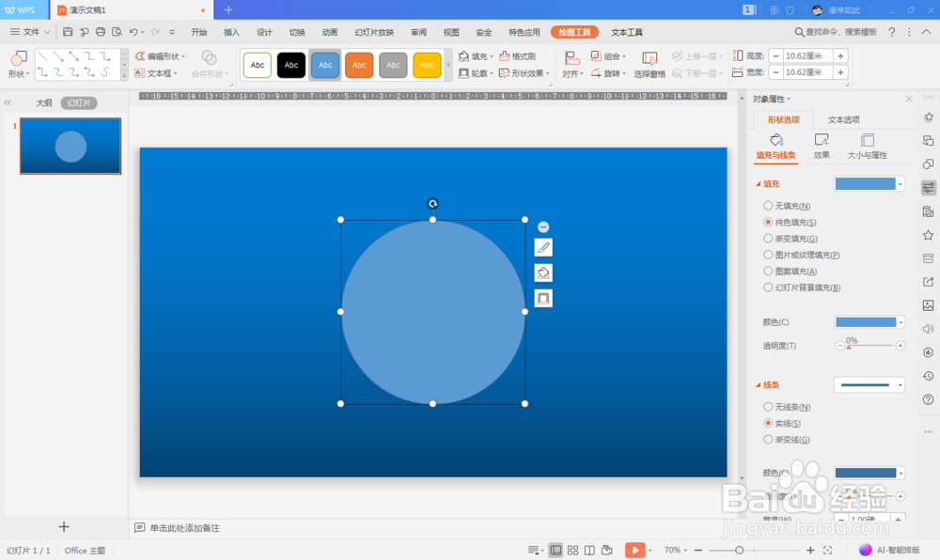Start slideshow with the play icon
940x560 pixels.
(x=636, y=550)
